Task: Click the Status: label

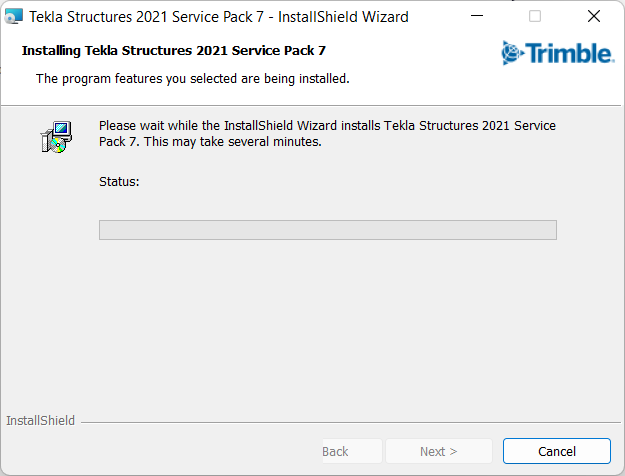Action: 119,182
